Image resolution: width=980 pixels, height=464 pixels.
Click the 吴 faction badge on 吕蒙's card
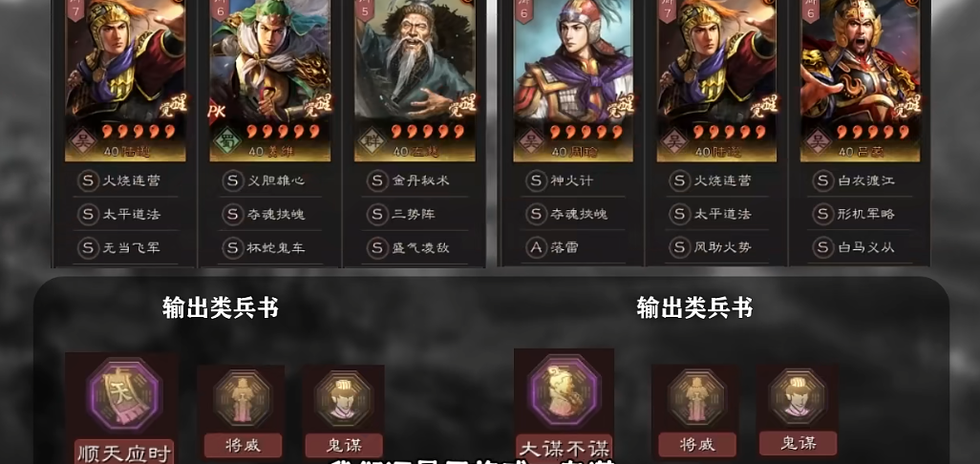point(816,140)
